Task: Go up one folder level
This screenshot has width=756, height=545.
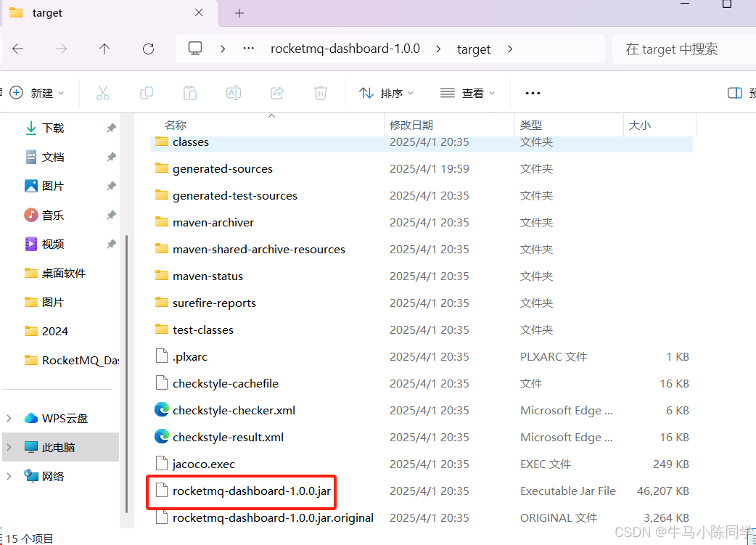Action: tap(104, 49)
